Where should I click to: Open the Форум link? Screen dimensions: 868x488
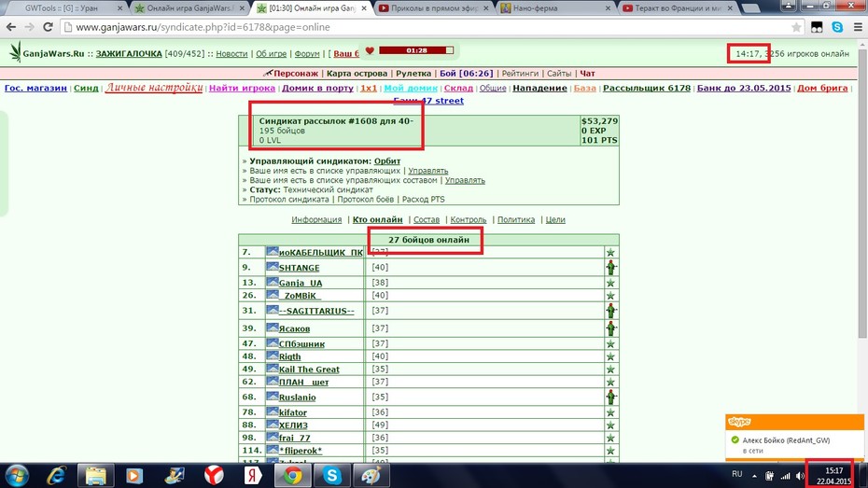pos(307,54)
